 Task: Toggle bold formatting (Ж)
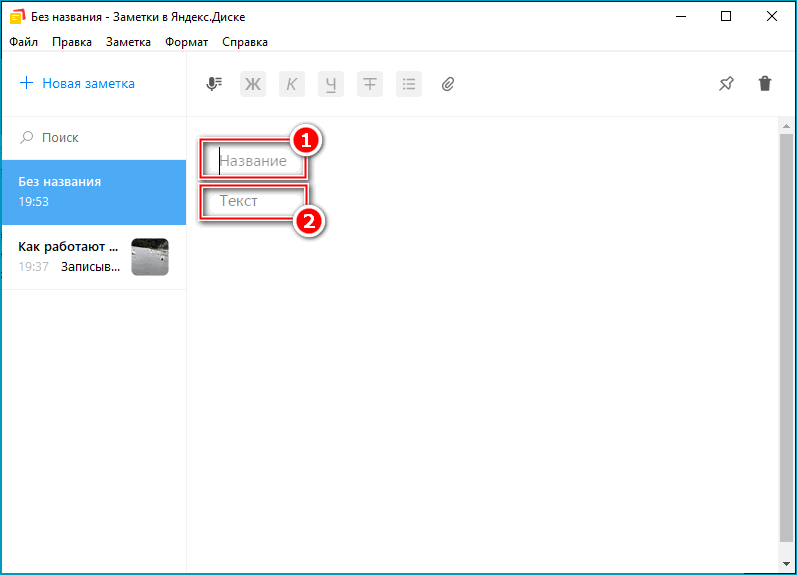tap(253, 84)
